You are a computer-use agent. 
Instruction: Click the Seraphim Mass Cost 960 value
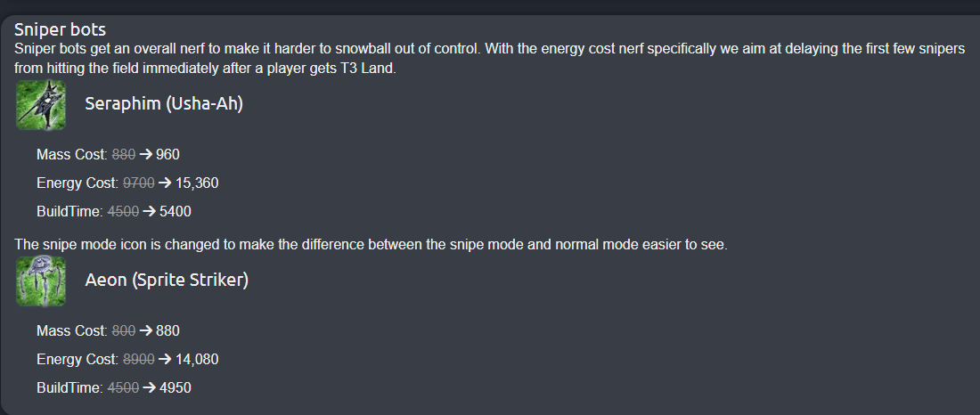click(167, 154)
